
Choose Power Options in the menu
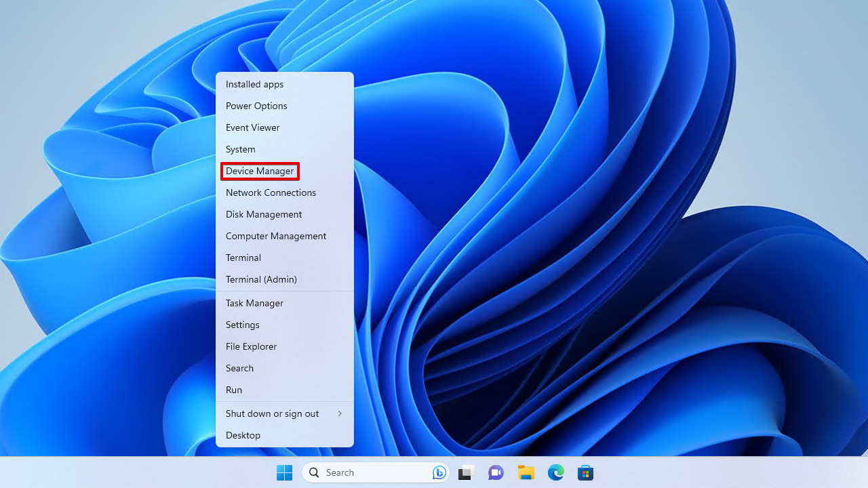click(x=256, y=106)
